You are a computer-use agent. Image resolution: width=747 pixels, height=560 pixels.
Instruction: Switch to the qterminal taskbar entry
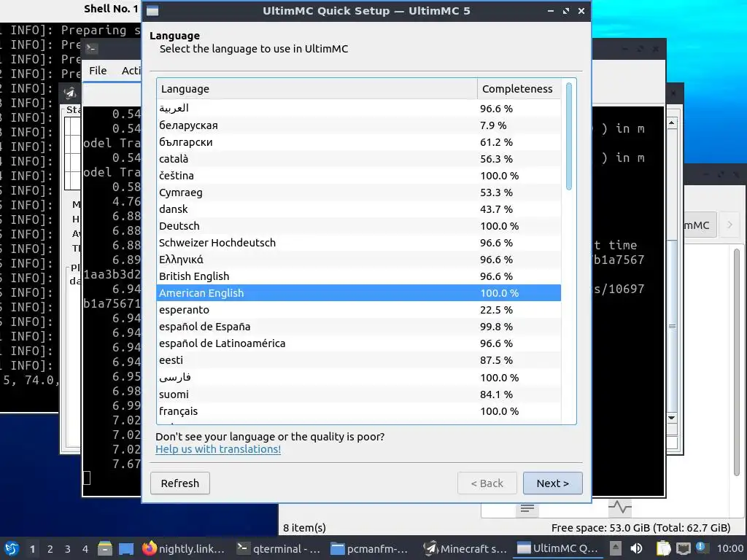click(279, 548)
